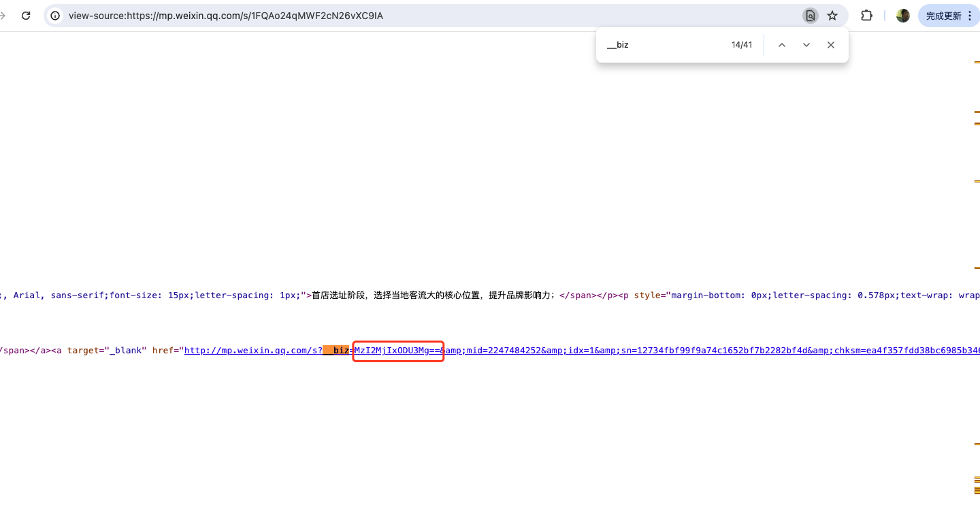Select the view-source URL in address bar
Viewport: 980px width, 514px height.
pyautogui.click(x=226, y=16)
